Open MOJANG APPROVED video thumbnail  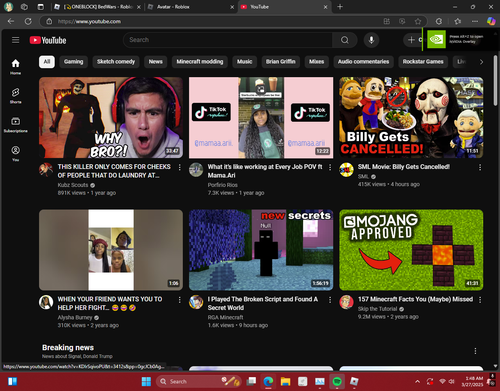[411, 250]
